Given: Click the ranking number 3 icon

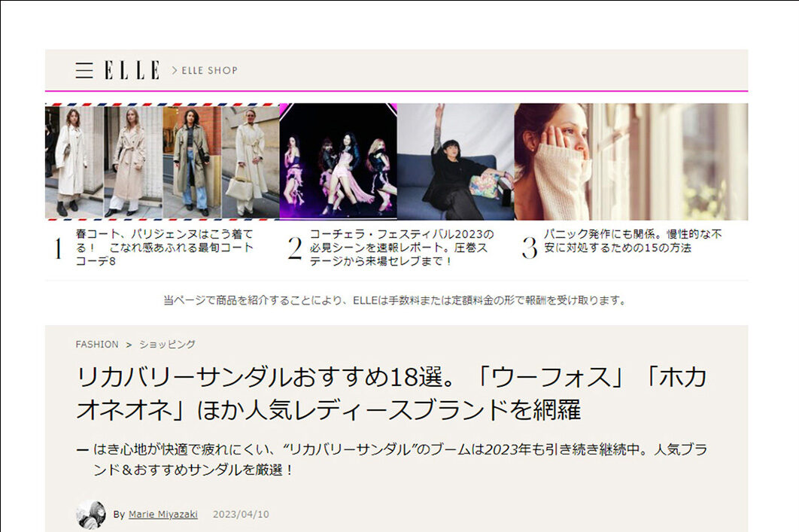Looking at the screenshot, I should 530,248.
